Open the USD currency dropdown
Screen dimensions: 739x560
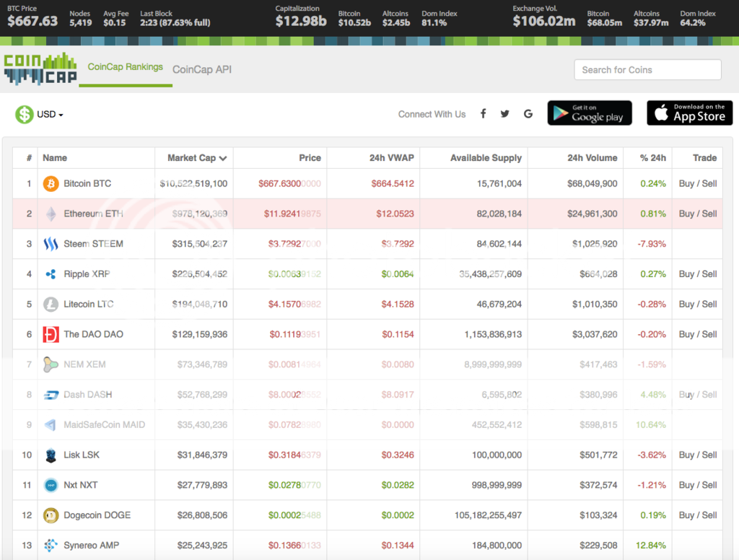pyautogui.click(x=51, y=115)
